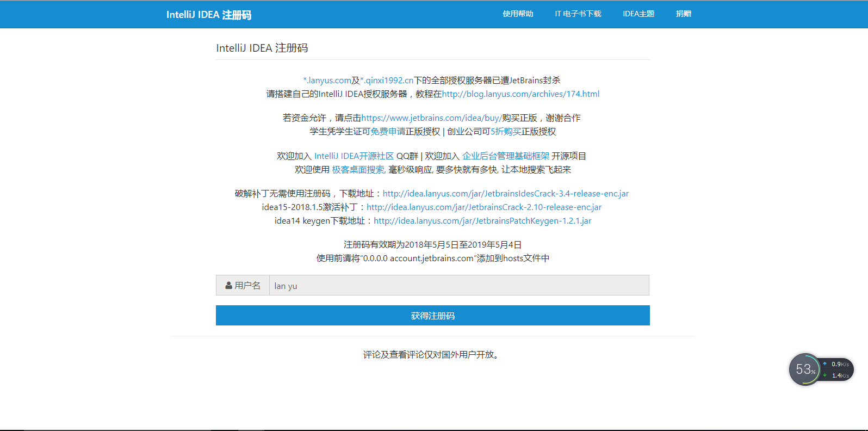
Task: Click the 5折购买 startup discount link
Action: coord(506,131)
